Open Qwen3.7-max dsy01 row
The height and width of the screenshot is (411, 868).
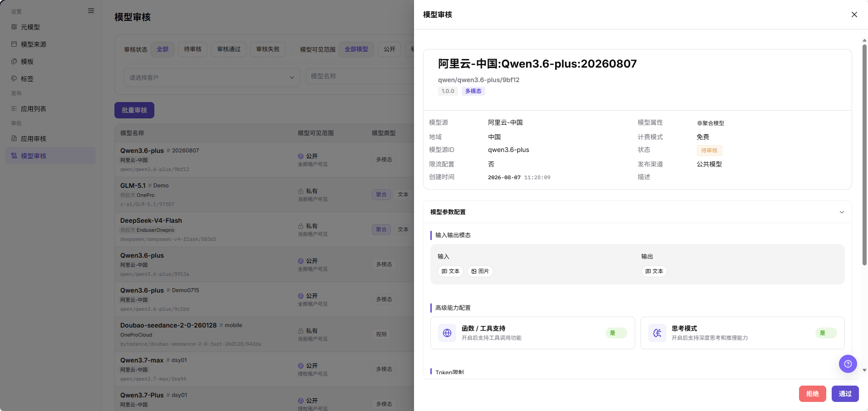coord(264,369)
